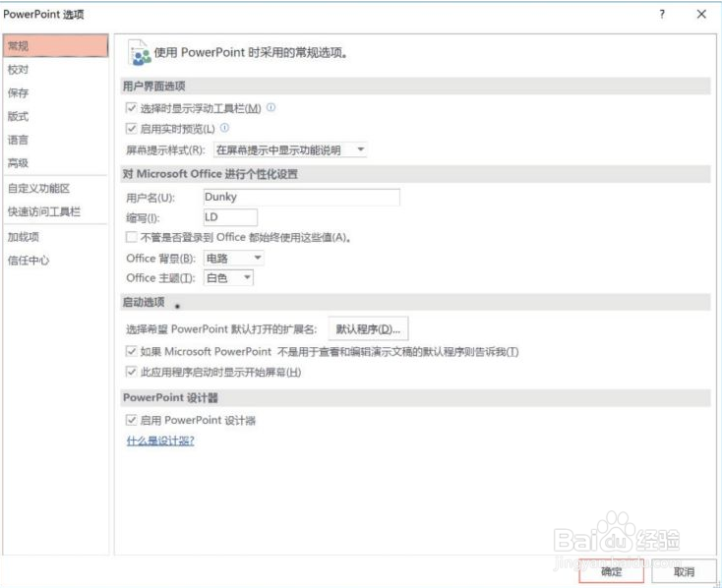The image size is (722, 588).
Task: Switch to the 高级 category
Action: pos(56,163)
